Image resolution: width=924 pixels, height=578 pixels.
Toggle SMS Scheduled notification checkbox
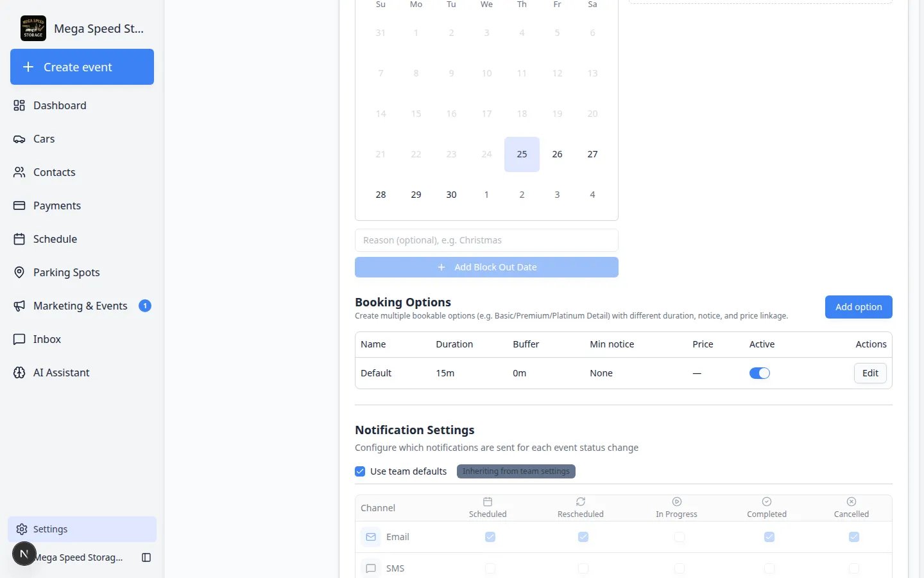click(490, 568)
